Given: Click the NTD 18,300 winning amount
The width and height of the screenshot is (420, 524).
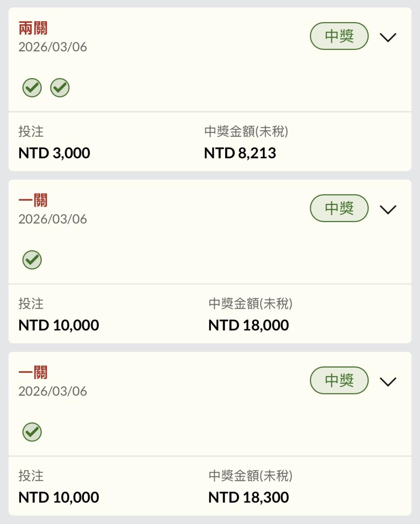Looking at the screenshot, I should pos(248,497).
